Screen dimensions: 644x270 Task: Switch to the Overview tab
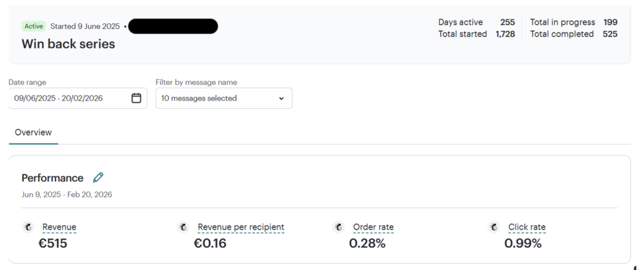coord(33,133)
